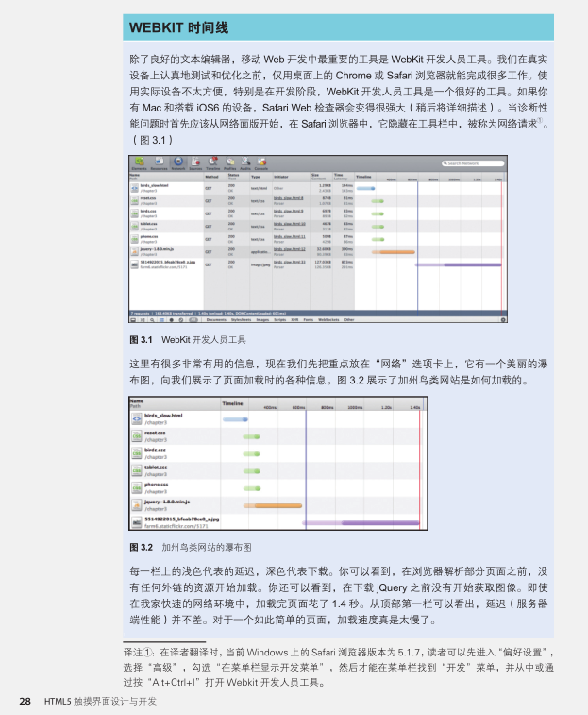Viewport: 588px width, 715px height.
Task: Click the purple jpg download bar in Figure 3.2
Action: click(x=361, y=522)
